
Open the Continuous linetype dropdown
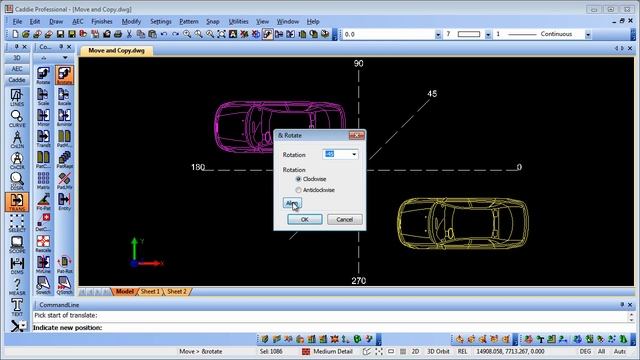588,35
